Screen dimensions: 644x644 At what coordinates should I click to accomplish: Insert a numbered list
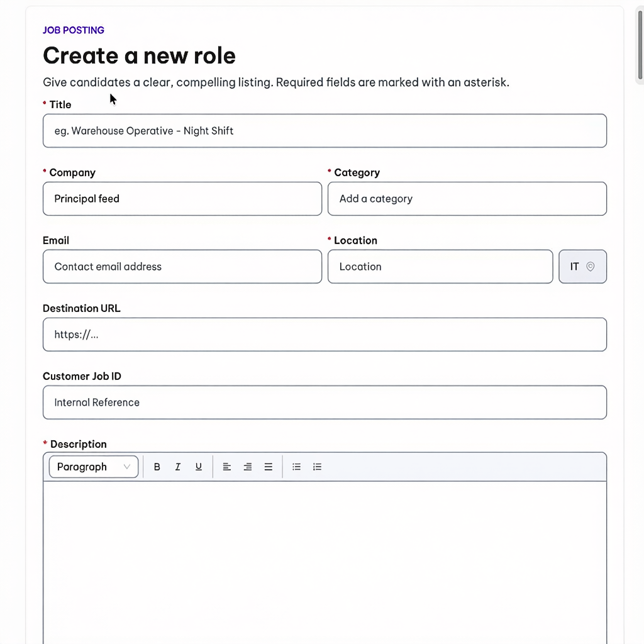317,467
